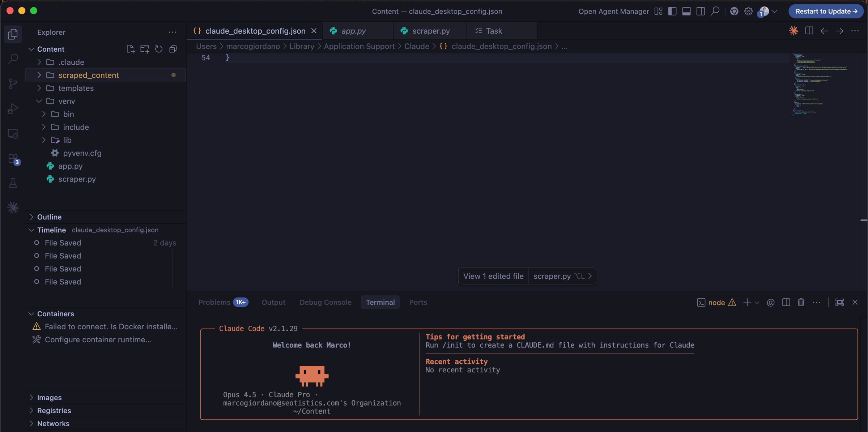Open app.py in the Explorer tree

70,166
